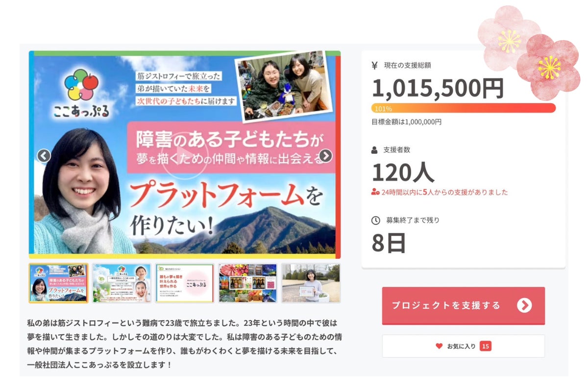Click the red supporter icon for 24時間以内
This screenshot has width=588, height=392.
point(375,192)
